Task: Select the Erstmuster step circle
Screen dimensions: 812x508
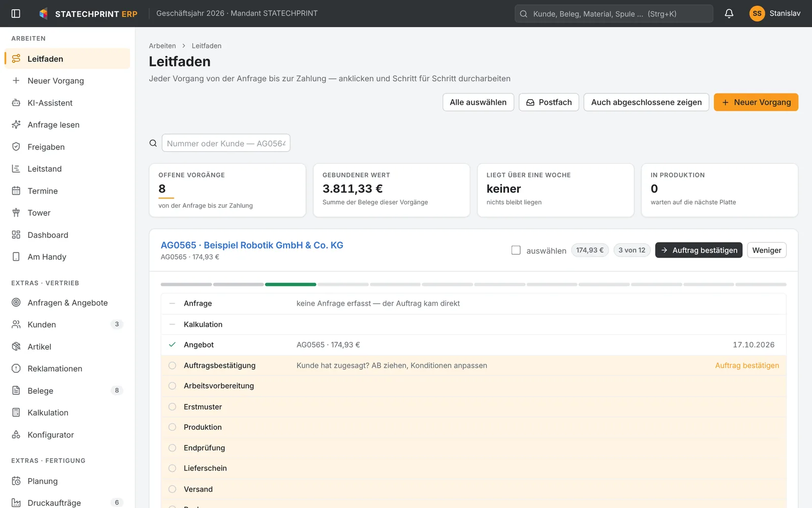Action: pos(173,407)
